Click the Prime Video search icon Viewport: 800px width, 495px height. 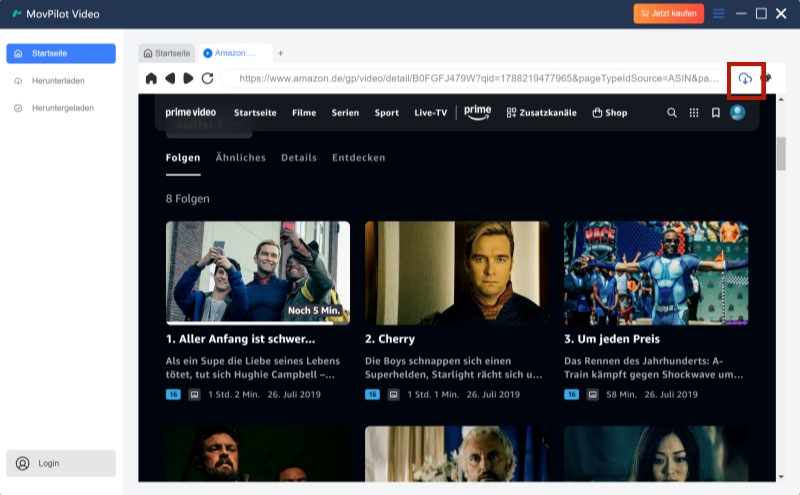click(x=672, y=113)
